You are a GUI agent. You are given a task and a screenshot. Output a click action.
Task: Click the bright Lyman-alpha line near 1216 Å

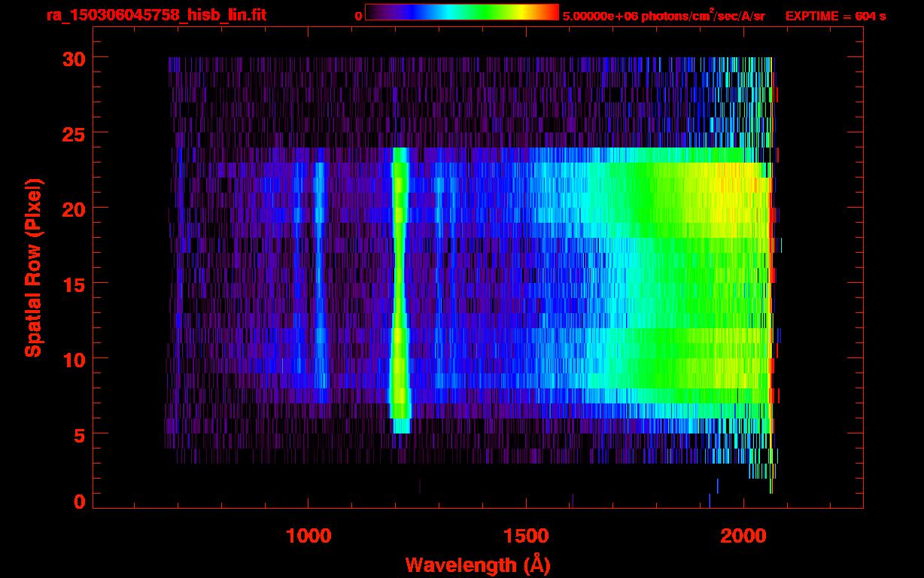coord(400,290)
